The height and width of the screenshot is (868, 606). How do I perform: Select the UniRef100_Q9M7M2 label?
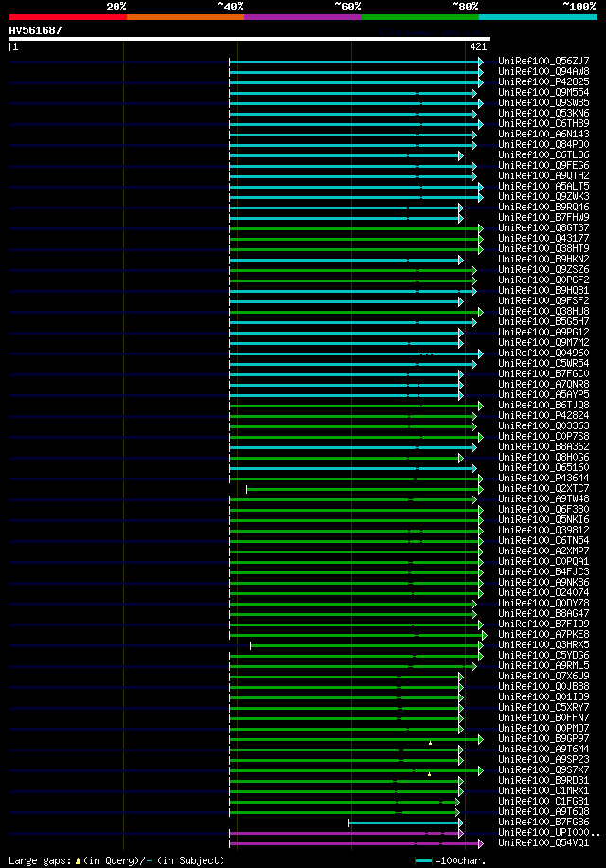(544, 343)
